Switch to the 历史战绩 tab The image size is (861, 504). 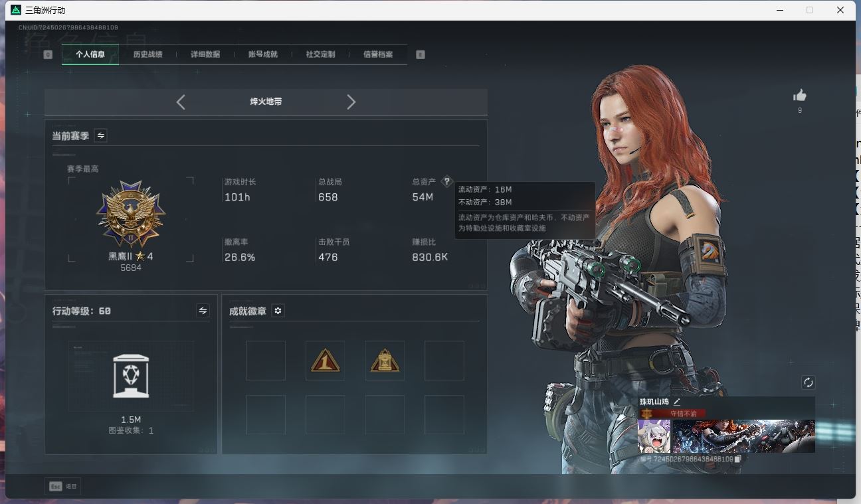(147, 54)
